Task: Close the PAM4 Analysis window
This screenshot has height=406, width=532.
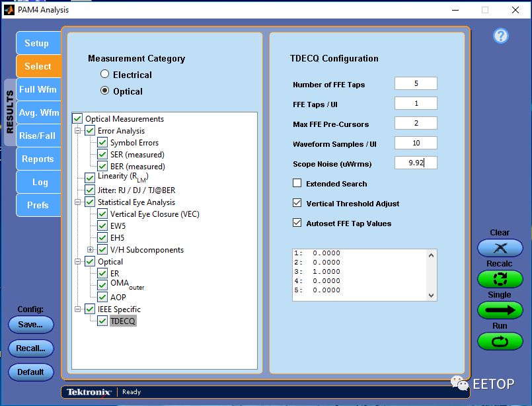Action: click(515, 10)
